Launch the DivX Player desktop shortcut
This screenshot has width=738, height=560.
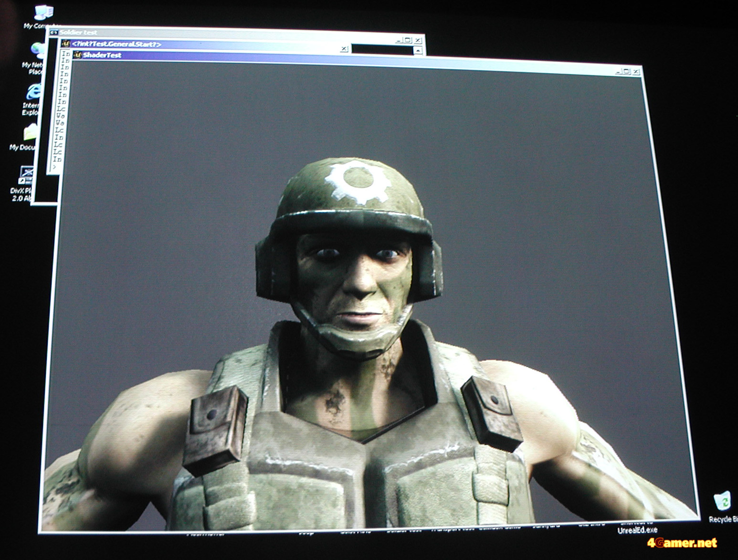tap(26, 175)
